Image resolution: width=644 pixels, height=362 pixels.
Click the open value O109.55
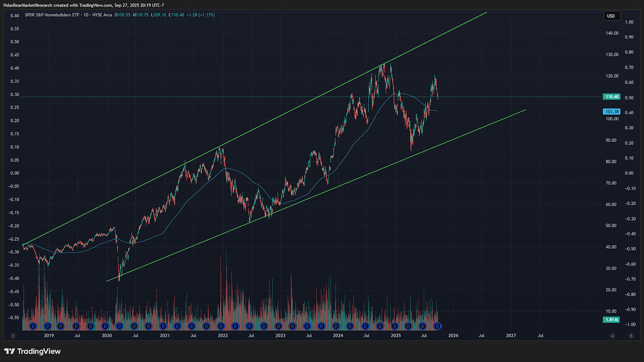click(x=123, y=15)
